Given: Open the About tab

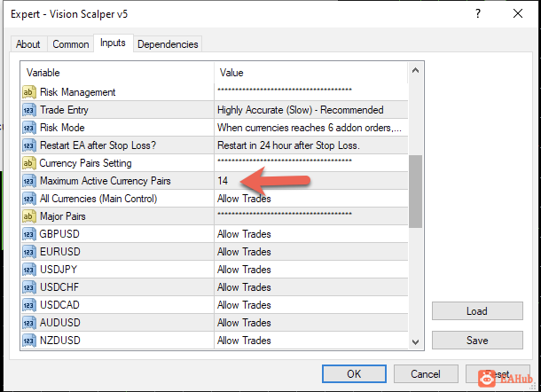Looking at the screenshot, I should click(28, 44).
